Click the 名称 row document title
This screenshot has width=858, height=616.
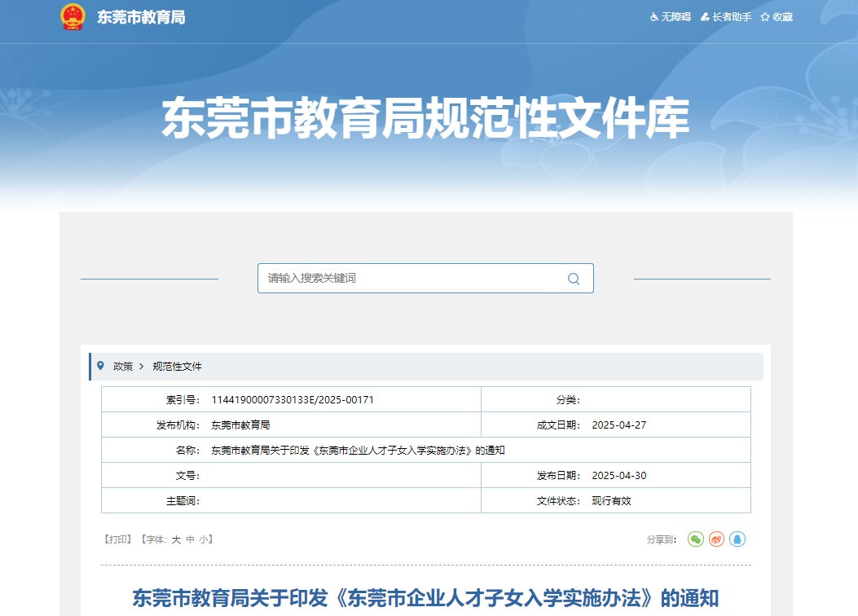tap(358, 451)
